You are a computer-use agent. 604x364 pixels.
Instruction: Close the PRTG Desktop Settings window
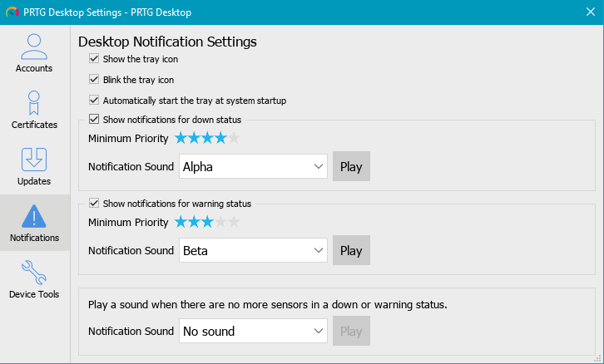pyautogui.click(x=591, y=12)
